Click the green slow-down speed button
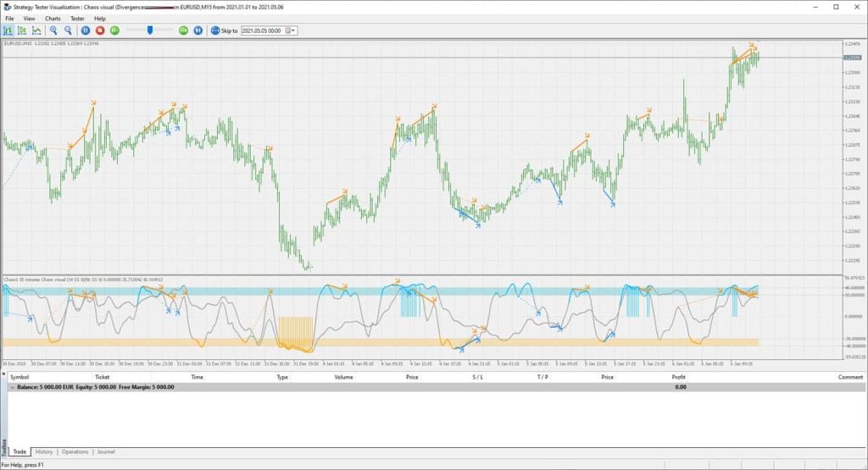 [x=114, y=30]
